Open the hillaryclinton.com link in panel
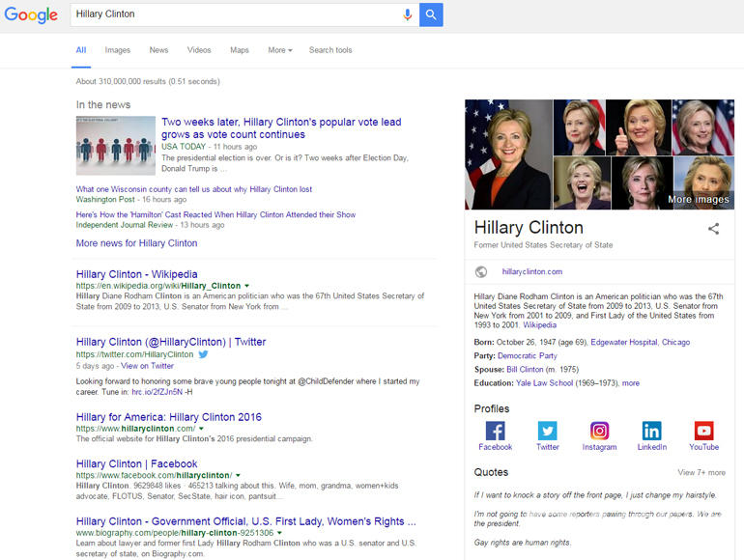744x560 pixels. 531,272
